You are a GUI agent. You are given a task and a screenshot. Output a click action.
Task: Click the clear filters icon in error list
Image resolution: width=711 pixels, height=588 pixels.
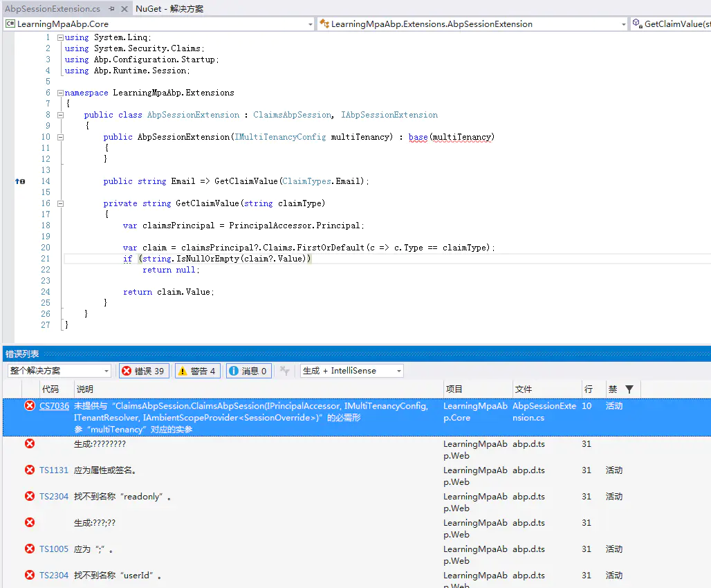(285, 371)
